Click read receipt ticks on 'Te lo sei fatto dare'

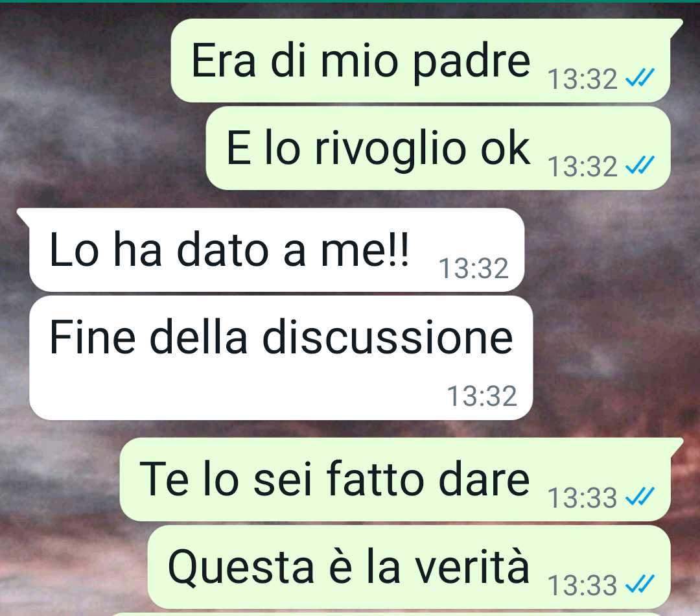[640, 496]
